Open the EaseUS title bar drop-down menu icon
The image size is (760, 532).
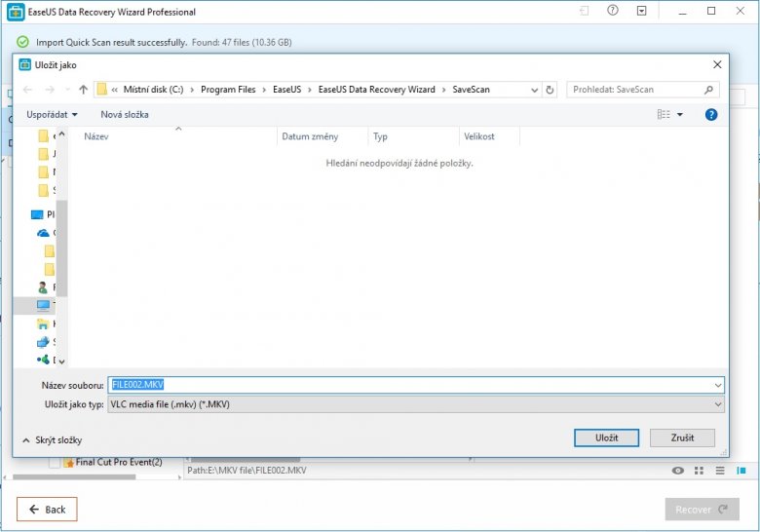coord(641,11)
